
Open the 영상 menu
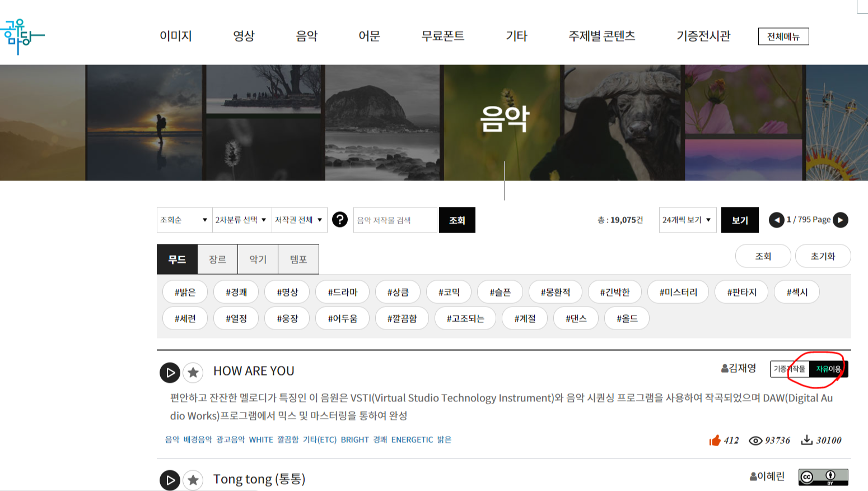tap(244, 36)
